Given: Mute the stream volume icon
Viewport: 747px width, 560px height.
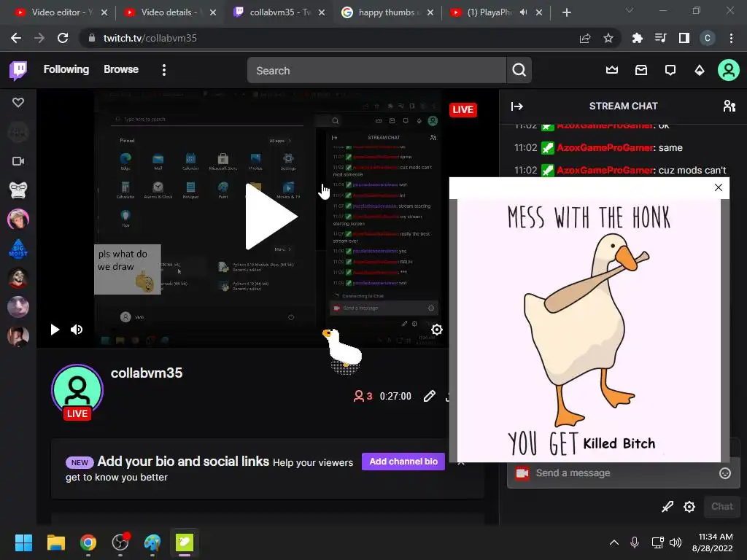Looking at the screenshot, I should (x=77, y=330).
